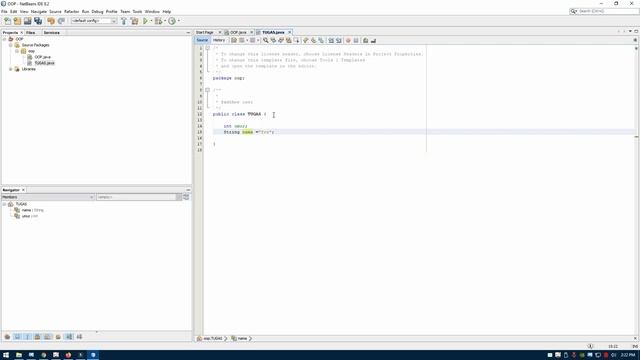
Task: Toggle Rectangular Selection in editor toolbar
Action: 297,40
